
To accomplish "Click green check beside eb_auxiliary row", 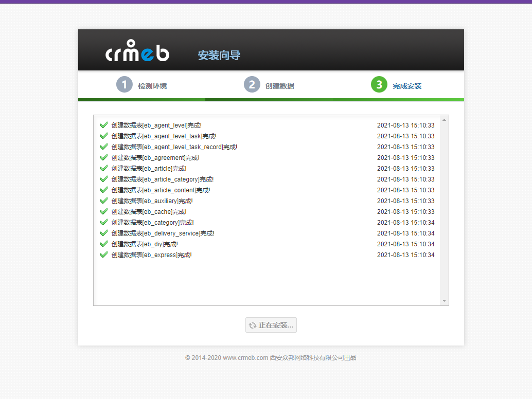I will [104, 201].
